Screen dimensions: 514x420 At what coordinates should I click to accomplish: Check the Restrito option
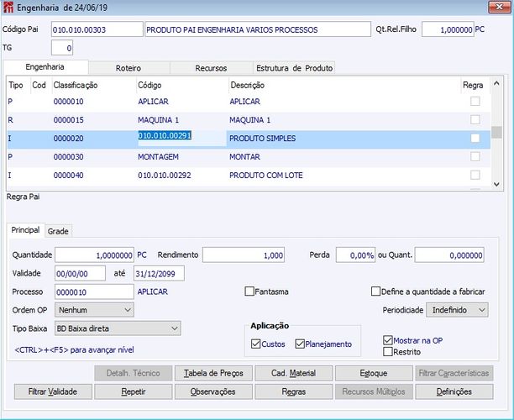tap(387, 351)
